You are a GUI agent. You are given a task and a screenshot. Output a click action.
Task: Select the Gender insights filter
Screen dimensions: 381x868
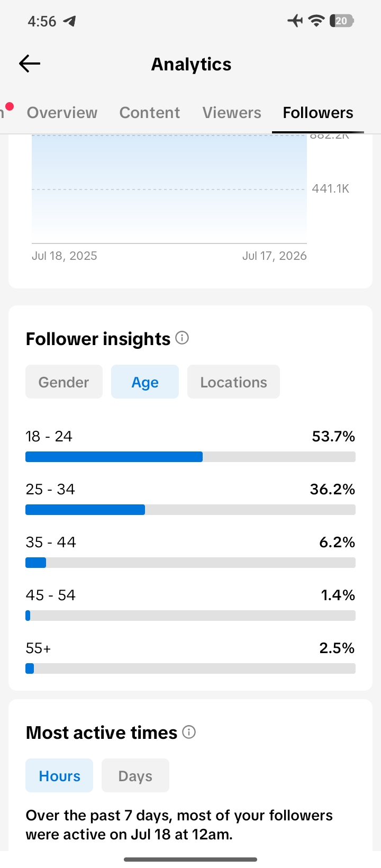[64, 382]
